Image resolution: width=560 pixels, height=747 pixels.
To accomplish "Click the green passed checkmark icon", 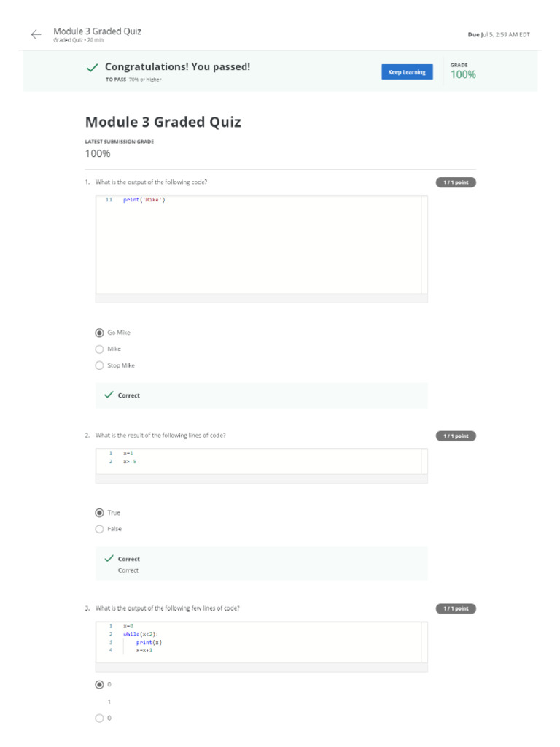I will pos(93,68).
